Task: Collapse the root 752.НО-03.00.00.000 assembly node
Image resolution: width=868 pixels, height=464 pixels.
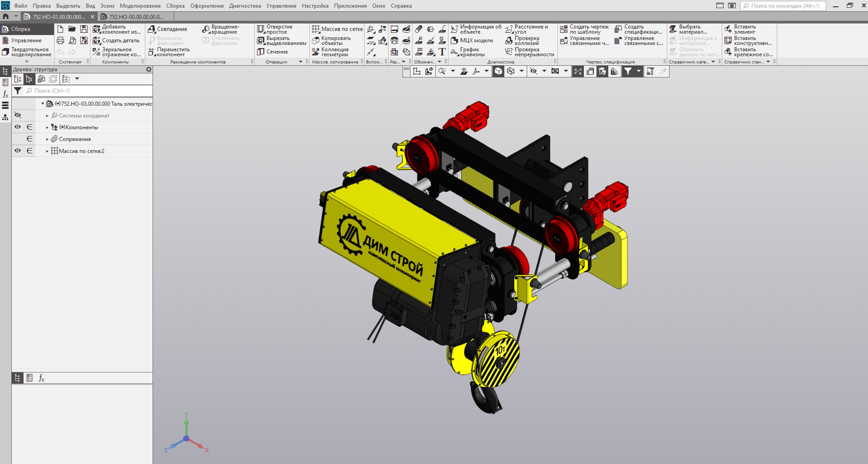Action: pyautogui.click(x=42, y=104)
